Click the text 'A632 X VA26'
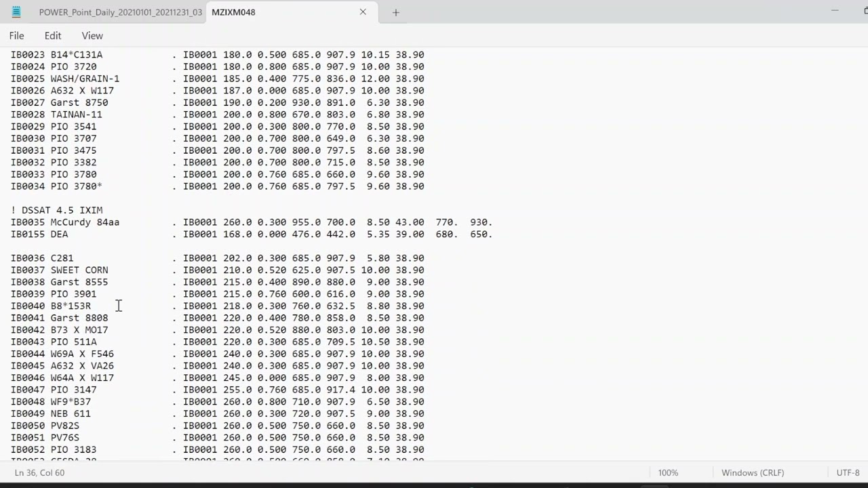This screenshot has width=868, height=488. pyautogui.click(x=82, y=366)
